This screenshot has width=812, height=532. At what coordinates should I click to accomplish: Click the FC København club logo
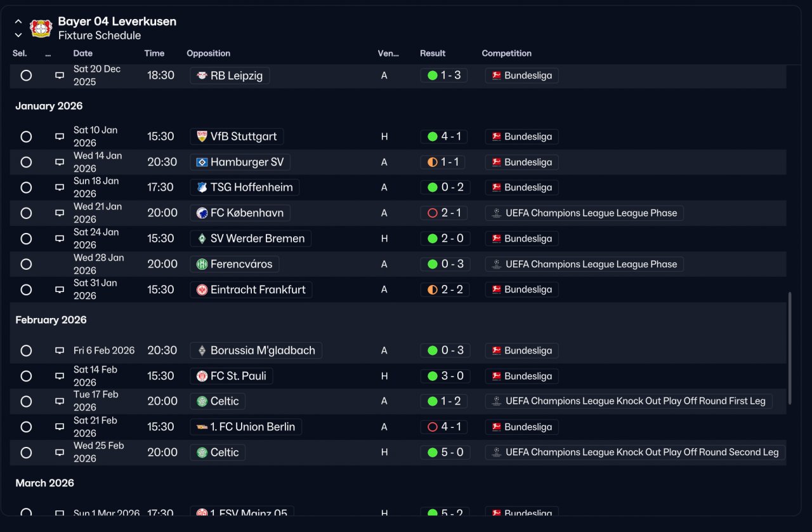click(202, 213)
